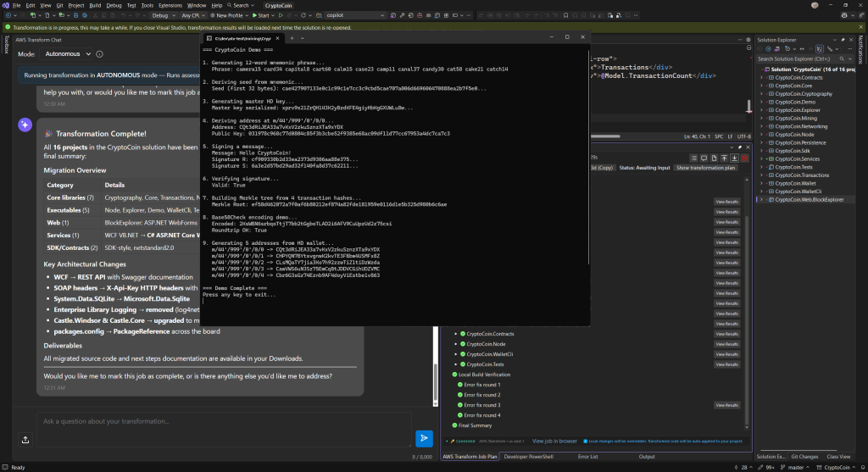Open the Build menu
This screenshot has height=472, width=868.
click(x=95, y=5)
